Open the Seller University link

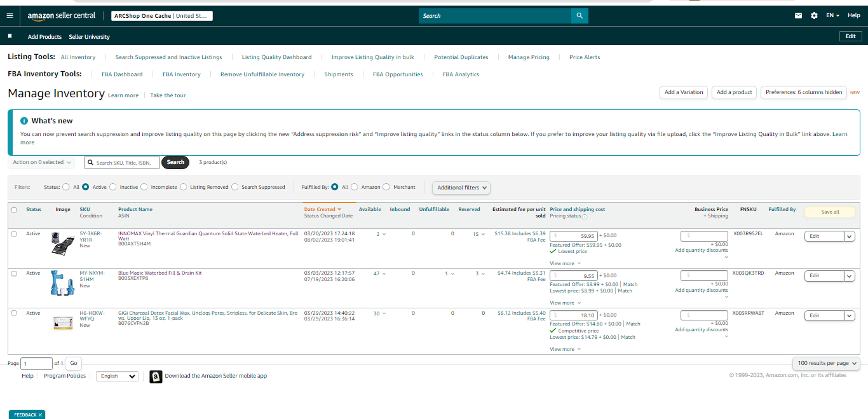[x=89, y=37]
